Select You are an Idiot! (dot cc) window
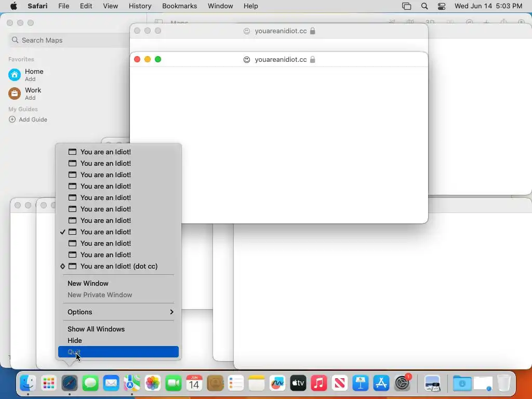532x399 pixels. (x=118, y=267)
